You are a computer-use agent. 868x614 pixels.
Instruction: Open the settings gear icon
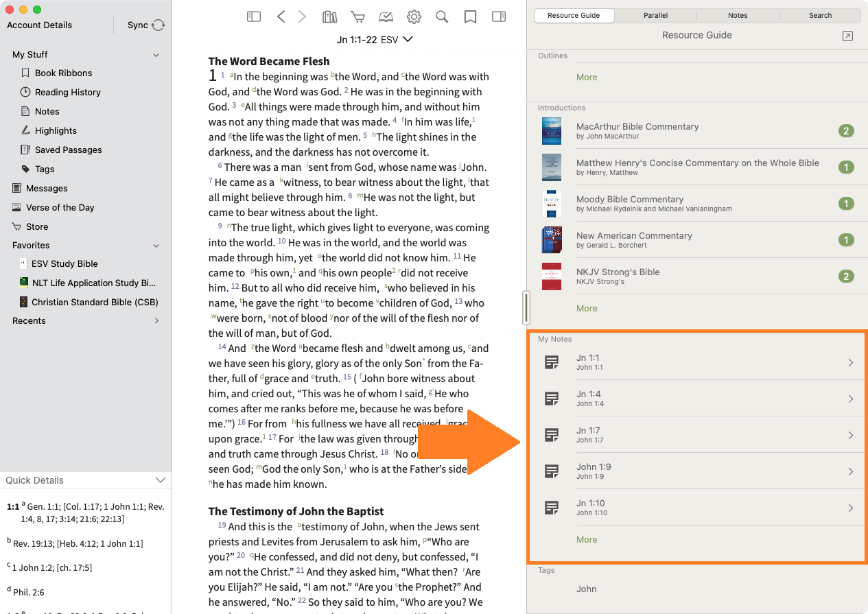coord(414,17)
